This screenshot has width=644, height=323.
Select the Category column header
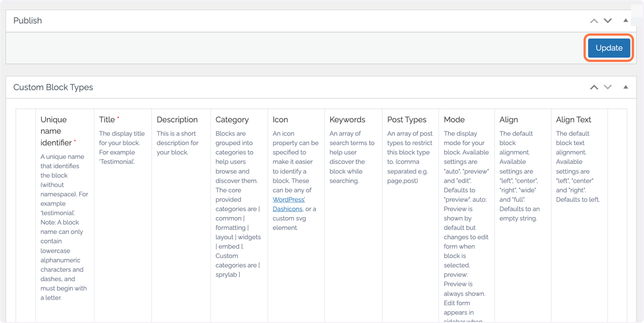tap(232, 119)
